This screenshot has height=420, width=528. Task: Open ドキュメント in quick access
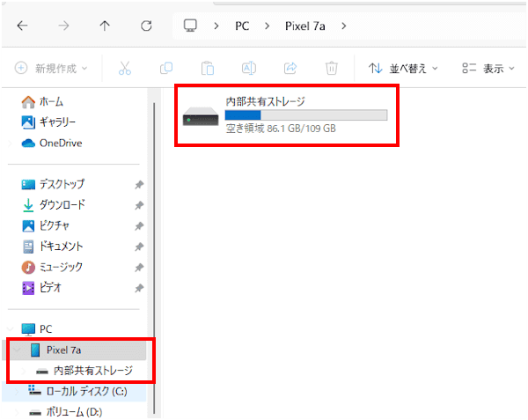(x=52, y=247)
